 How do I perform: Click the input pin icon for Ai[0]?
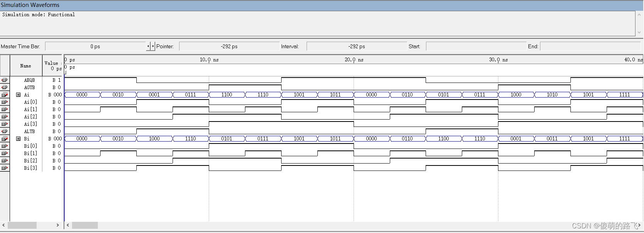tap(5, 102)
